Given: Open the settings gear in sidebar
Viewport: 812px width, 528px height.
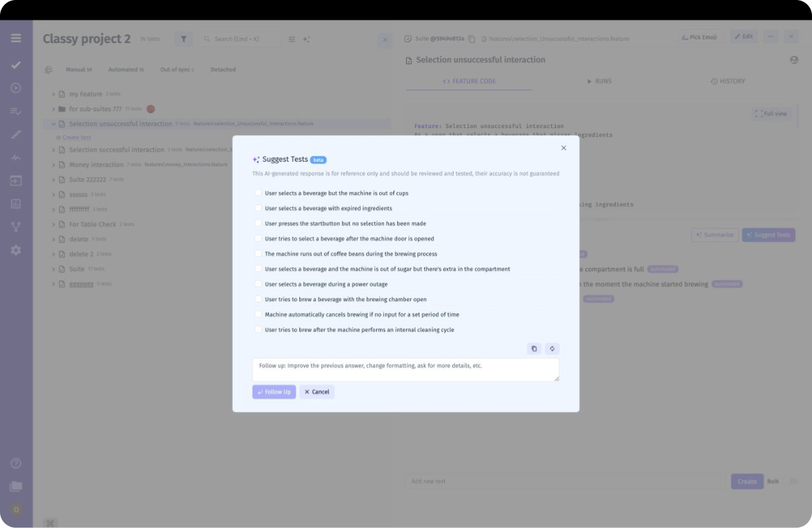Looking at the screenshot, I should point(16,250).
